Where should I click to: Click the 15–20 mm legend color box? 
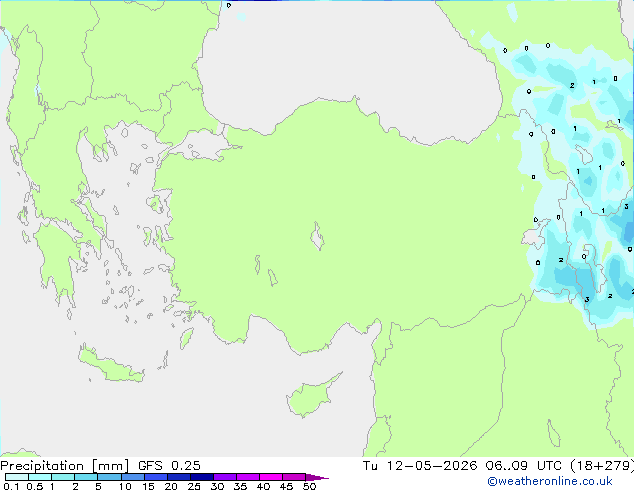(x=155, y=477)
